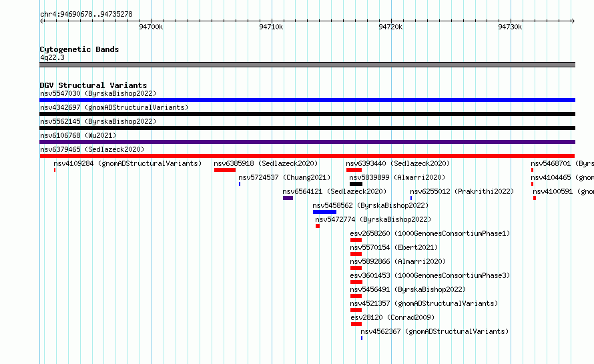594x364 pixels.
Task: Click the purple nsv6564121 variant block
Action: [x=288, y=198]
